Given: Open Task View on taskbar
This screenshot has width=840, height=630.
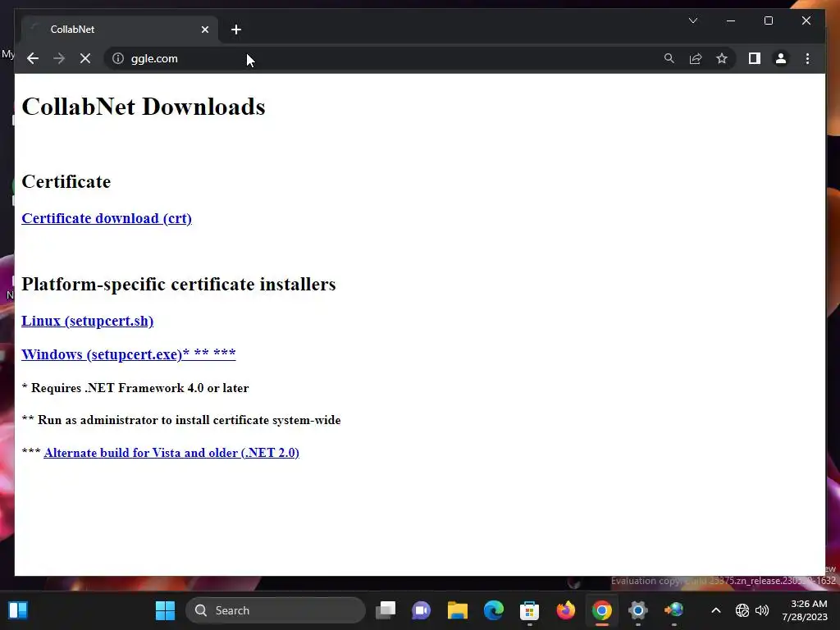Looking at the screenshot, I should [386, 610].
